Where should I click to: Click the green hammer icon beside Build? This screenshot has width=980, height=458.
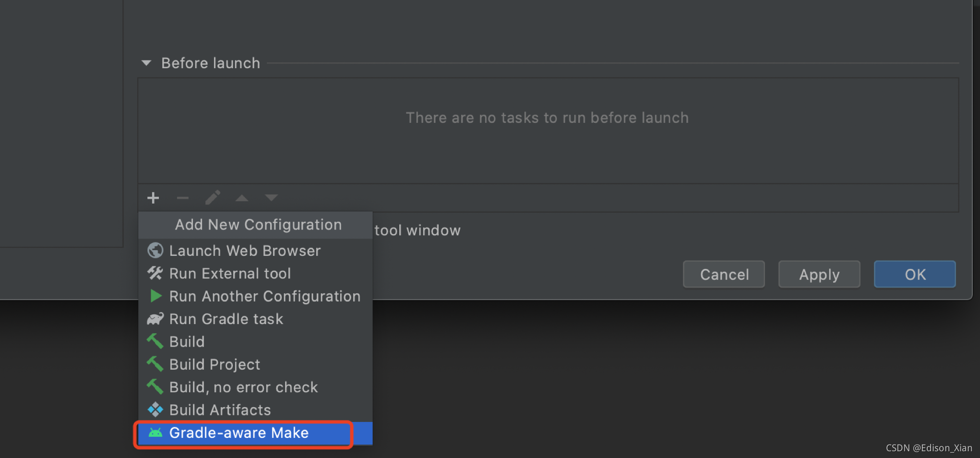[x=155, y=341]
